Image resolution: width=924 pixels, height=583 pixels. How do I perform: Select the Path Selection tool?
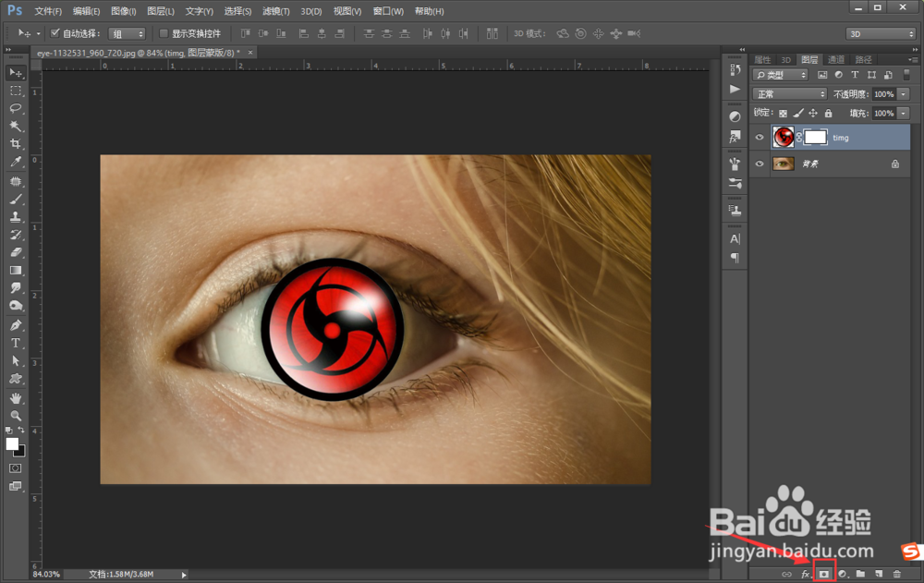pos(16,360)
